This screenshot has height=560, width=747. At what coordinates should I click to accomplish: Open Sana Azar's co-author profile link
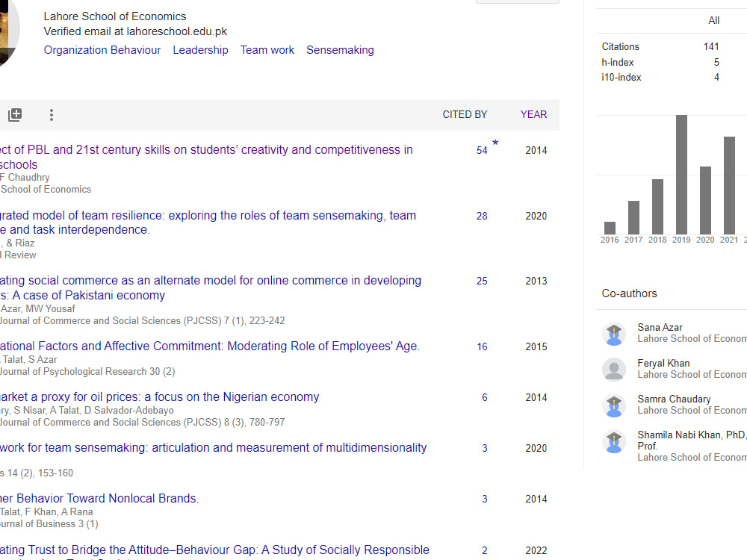(660, 327)
